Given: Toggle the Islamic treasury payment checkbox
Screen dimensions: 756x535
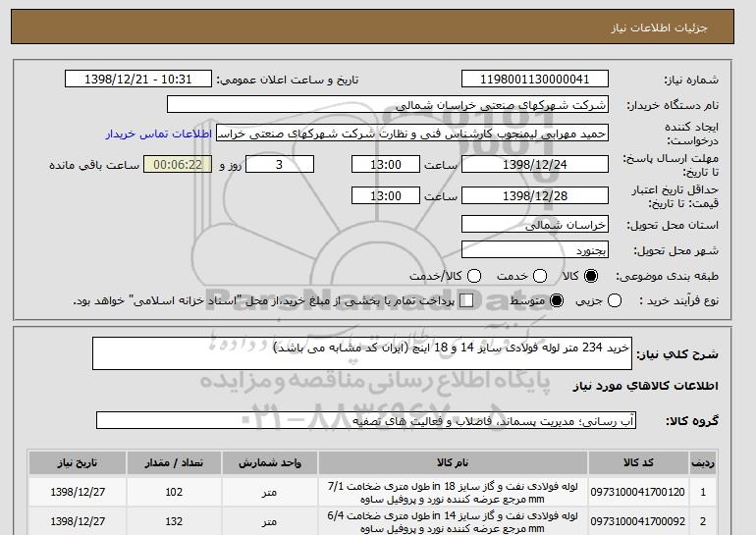Looking at the screenshot, I should 466,300.
